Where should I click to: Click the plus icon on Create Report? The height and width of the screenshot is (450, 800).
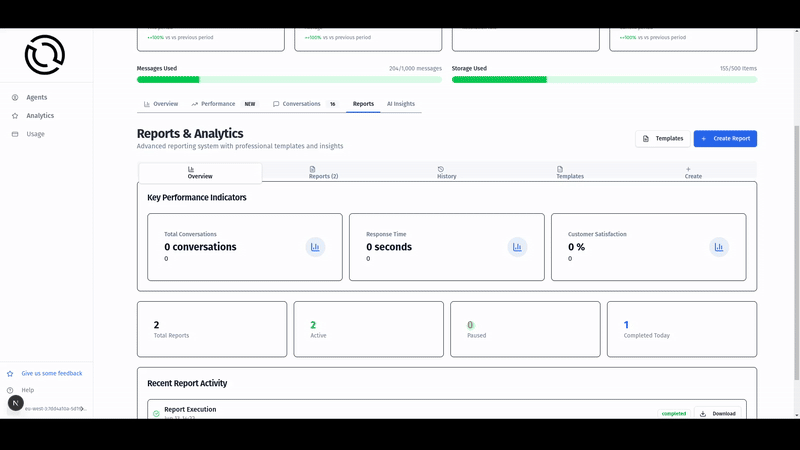[x=704, y=138]
